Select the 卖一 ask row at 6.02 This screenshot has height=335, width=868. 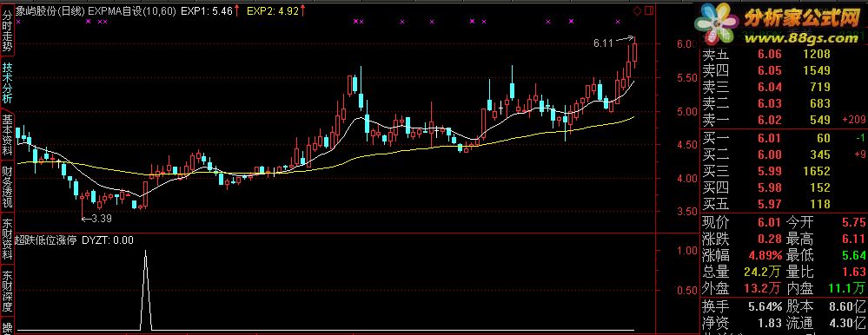766,120
